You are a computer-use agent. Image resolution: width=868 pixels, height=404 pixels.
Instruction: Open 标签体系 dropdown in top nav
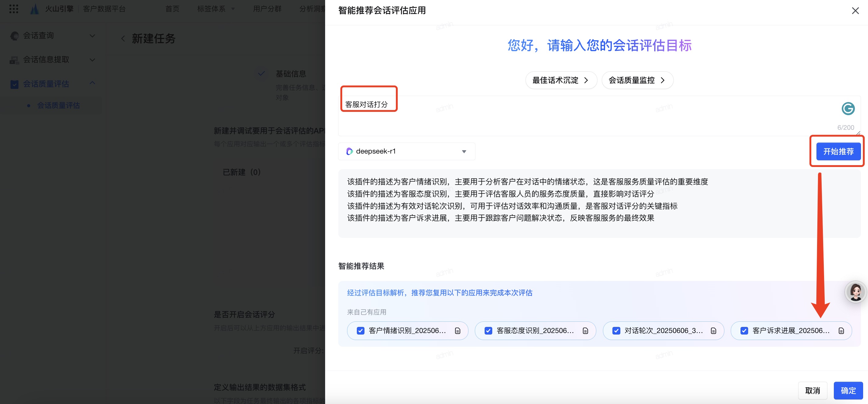coord(216,9)
